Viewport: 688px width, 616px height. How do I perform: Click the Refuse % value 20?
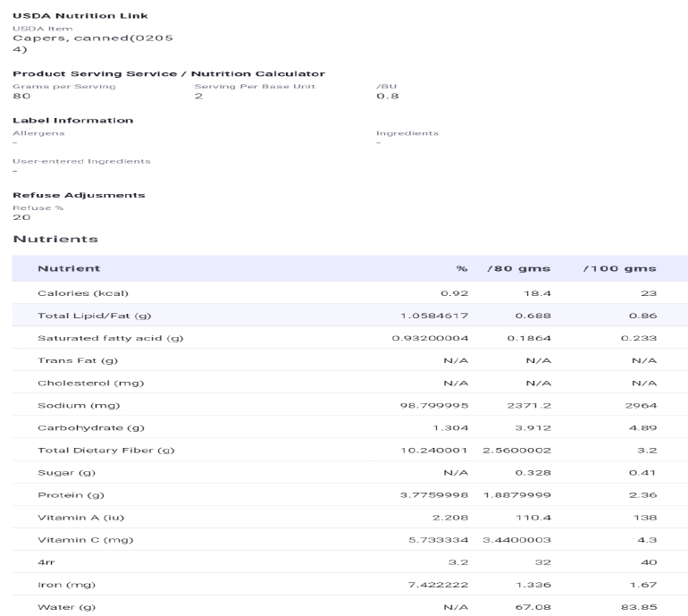coord(21,217)
